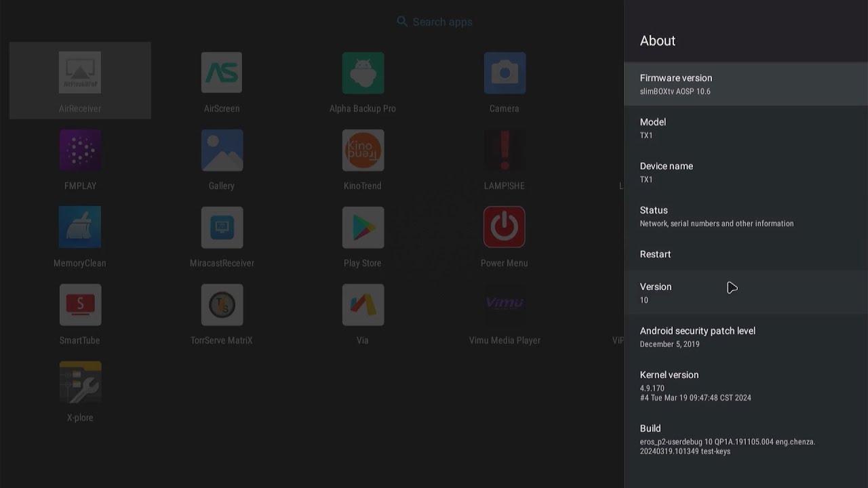This screenshot has height=488, width=868.
Task: Launch the AirScreen app
Action: click(x=222, y=73)
